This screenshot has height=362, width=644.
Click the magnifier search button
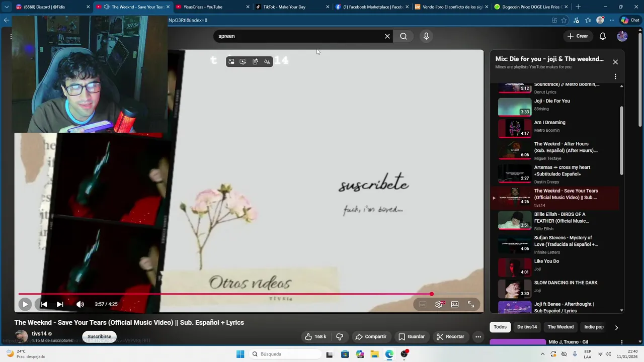[404, 36]
